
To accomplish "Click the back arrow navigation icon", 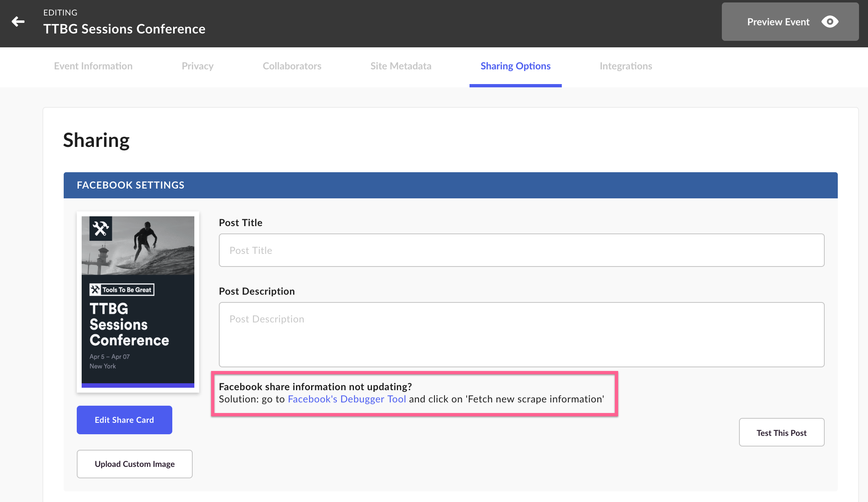I will pos(18,22).
